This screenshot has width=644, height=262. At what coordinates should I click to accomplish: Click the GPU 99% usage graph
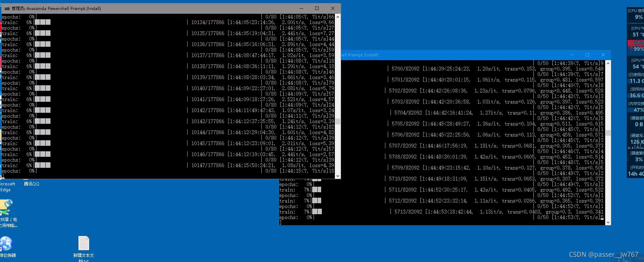[x=636, y=48]
